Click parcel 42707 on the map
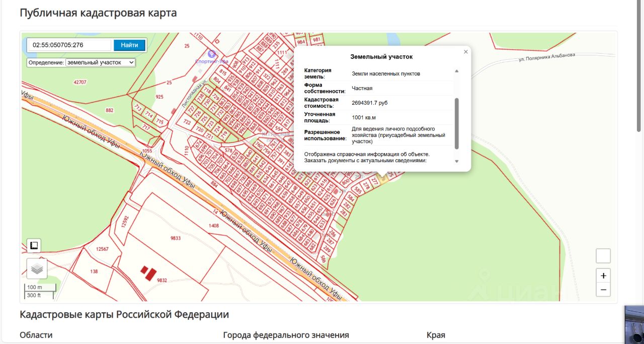Image resolution: width=644 pixels, height=344 pixels. pyautogui.click(x=80, y=82)
